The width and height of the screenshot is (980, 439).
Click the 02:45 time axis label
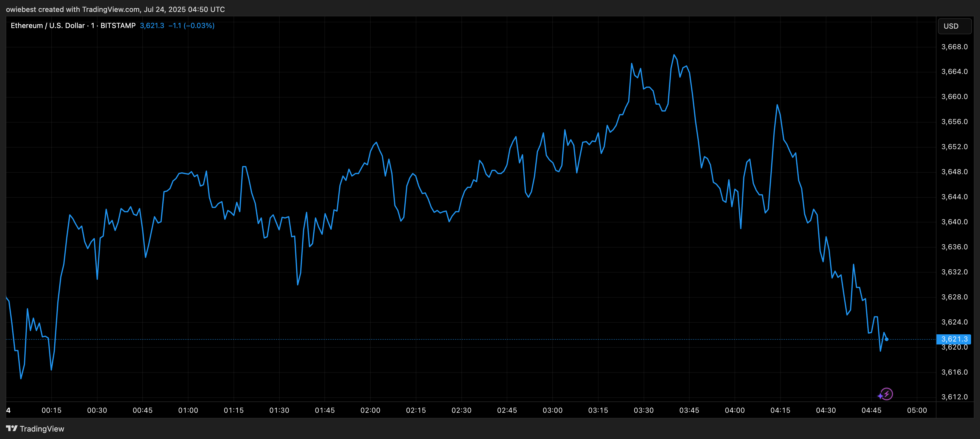(x=507, y=410)
